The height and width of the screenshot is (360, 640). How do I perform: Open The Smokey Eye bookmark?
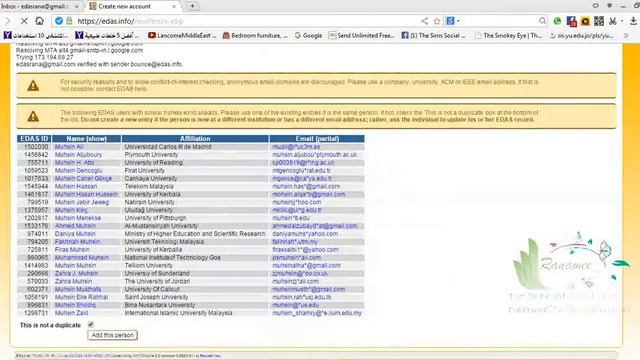pyautogui.click(x=509, y=36)
